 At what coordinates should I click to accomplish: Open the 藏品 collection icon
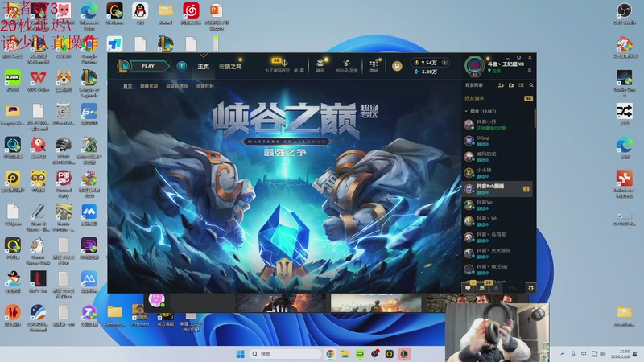[320, 64]
